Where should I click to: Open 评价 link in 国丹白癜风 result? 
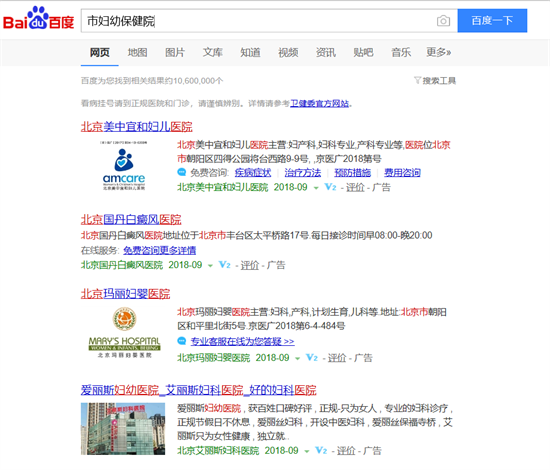(250, 265)
